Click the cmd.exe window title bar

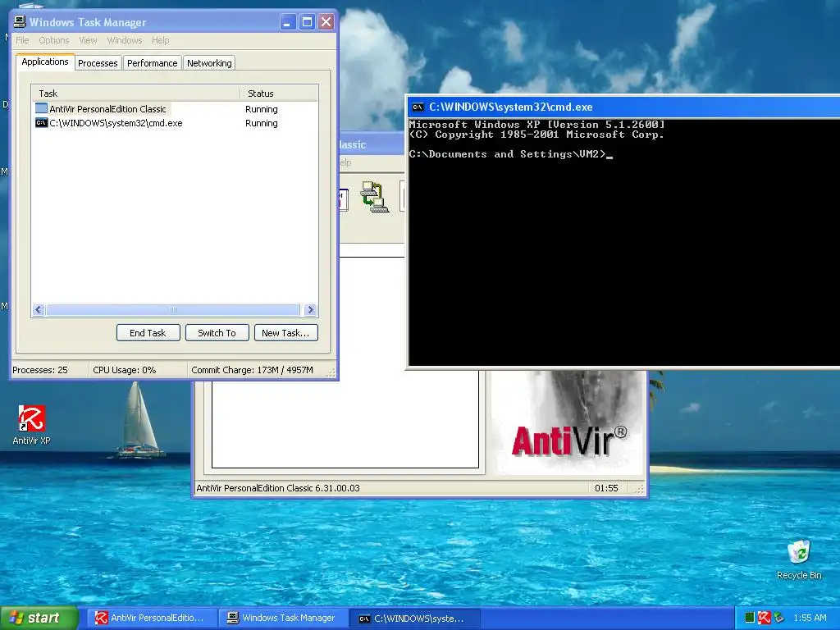(624, 107)
